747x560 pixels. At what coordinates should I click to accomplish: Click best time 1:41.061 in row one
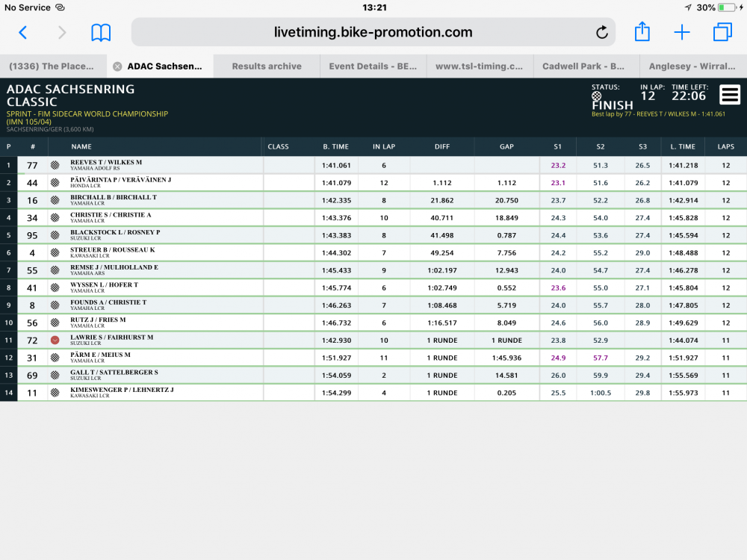pyautogui.click(x=336, y=165)
